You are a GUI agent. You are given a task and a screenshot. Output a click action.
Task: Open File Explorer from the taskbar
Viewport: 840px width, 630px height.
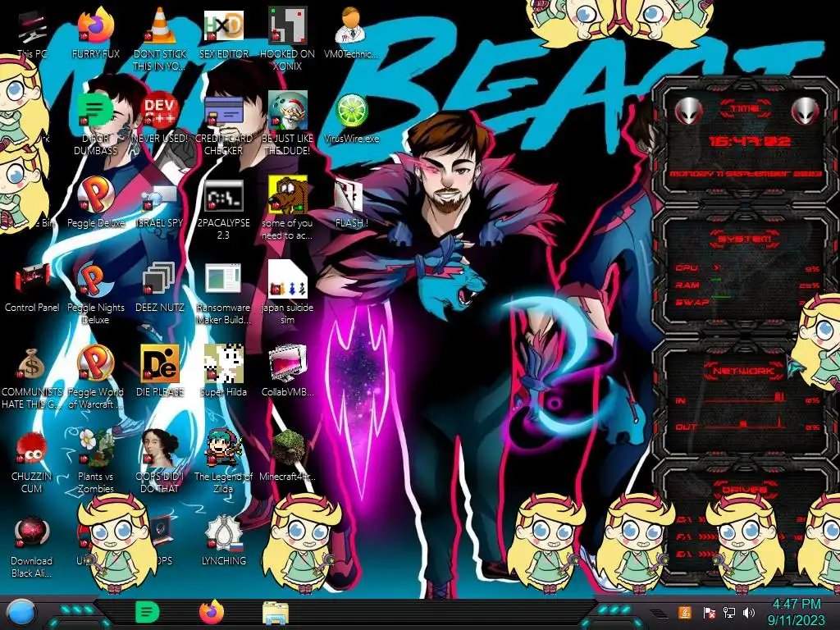pos(276,613)
